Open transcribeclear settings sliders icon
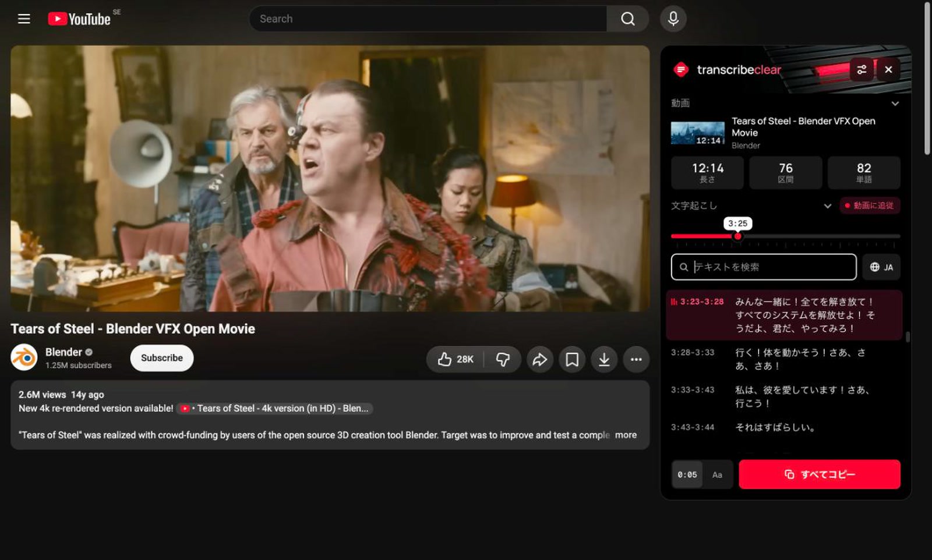The height and width of the screenshot is (560, 932). pos(862,69)
